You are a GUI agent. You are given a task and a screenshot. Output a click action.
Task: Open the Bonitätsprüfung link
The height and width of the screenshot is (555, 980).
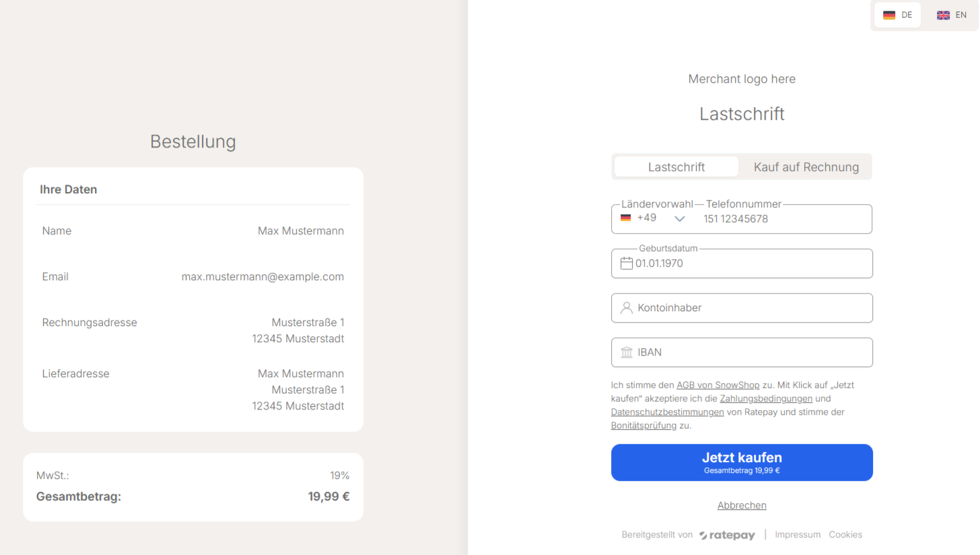pyautogui.click(x=643, y=426)
